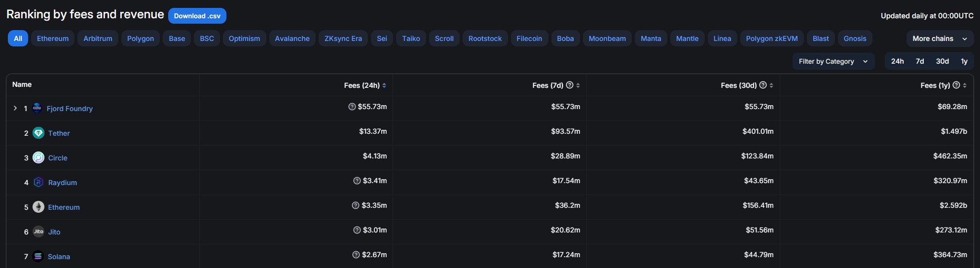Screen dimensions: 980x268
Task: Open the Tether protocol link
Action: coord(59,133)
